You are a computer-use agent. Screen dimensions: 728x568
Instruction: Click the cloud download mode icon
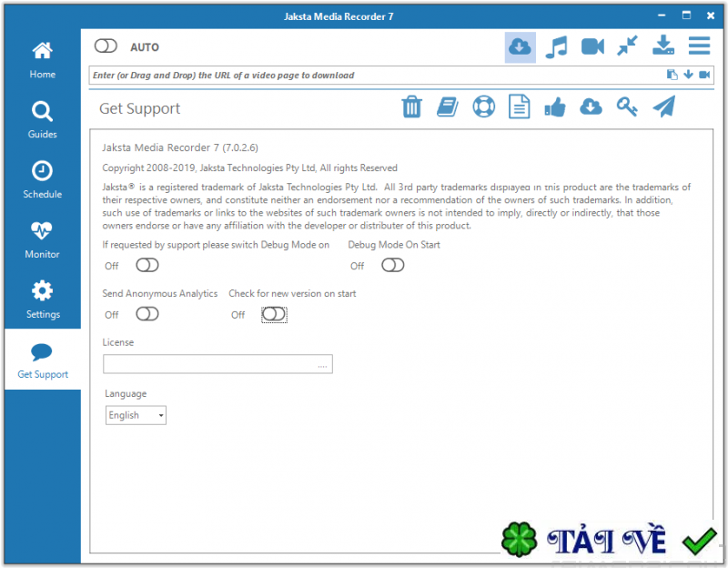(520, 47)
